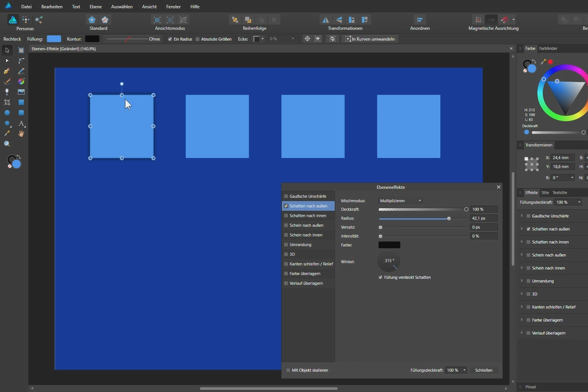Toggle the Ein Radius checkbox
588x392 pixels.
[x=169, y=39]
